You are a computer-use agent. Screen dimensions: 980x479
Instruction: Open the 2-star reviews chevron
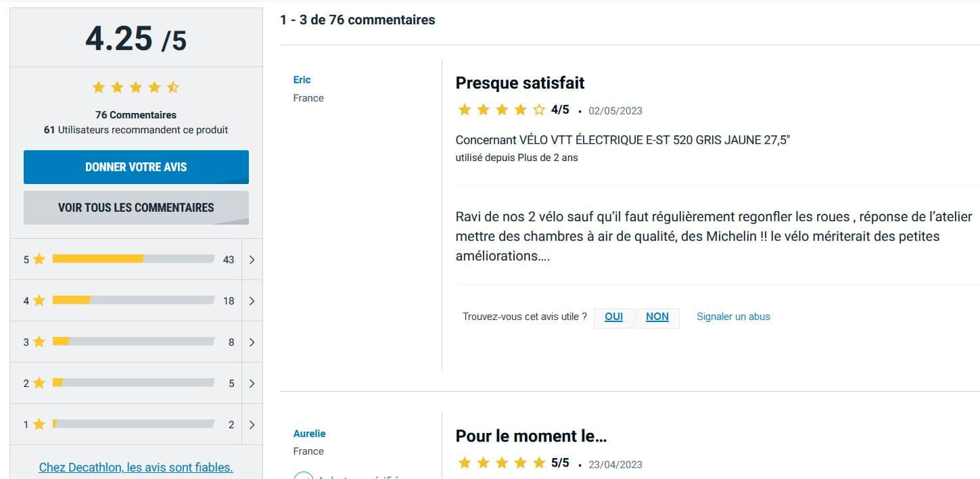click(x=252, y=383)
